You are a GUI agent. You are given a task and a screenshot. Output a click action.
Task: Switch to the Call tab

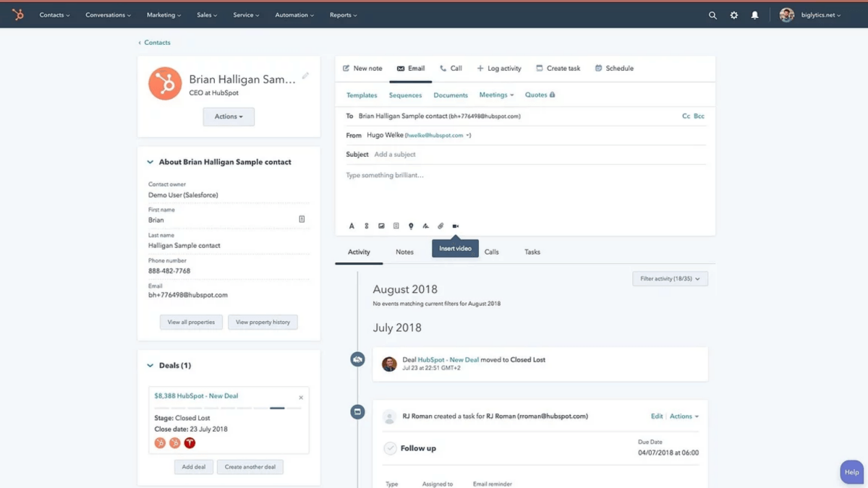[x=451, y=69]
